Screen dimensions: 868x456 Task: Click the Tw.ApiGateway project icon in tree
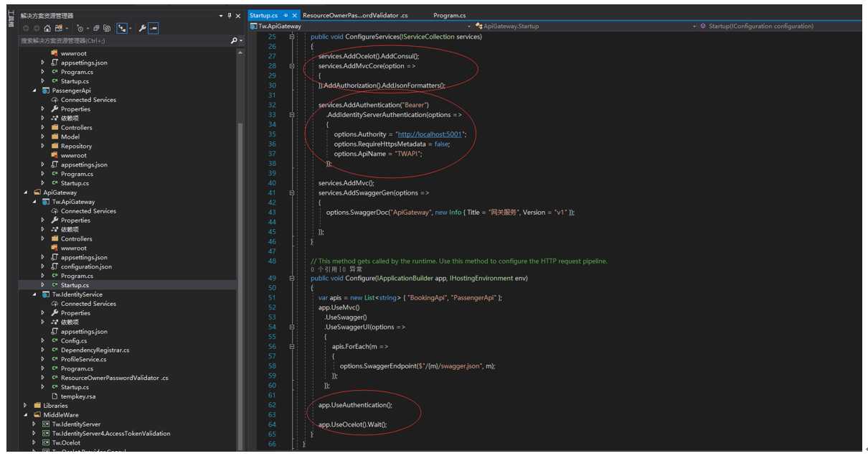pos(46,202)
